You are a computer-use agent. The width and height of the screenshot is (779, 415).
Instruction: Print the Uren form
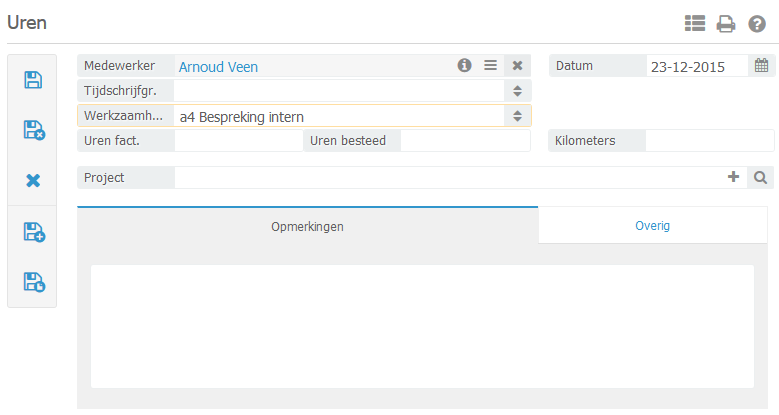coord(726,23)
